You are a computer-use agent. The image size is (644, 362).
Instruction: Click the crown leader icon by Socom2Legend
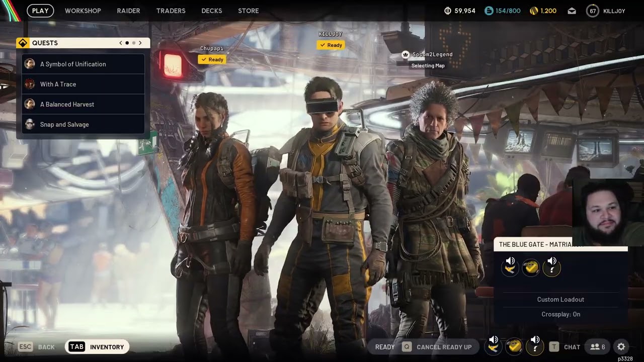[x=406, y=54]
